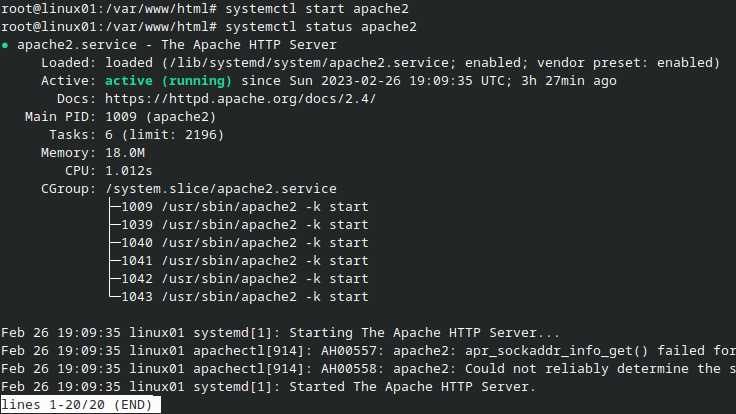Image resolution: width=736 pixels, height=414 pixels.
Task: Click the 'Started The Apache HTTP Server.' log line
Action: click(x=268, y=387)
